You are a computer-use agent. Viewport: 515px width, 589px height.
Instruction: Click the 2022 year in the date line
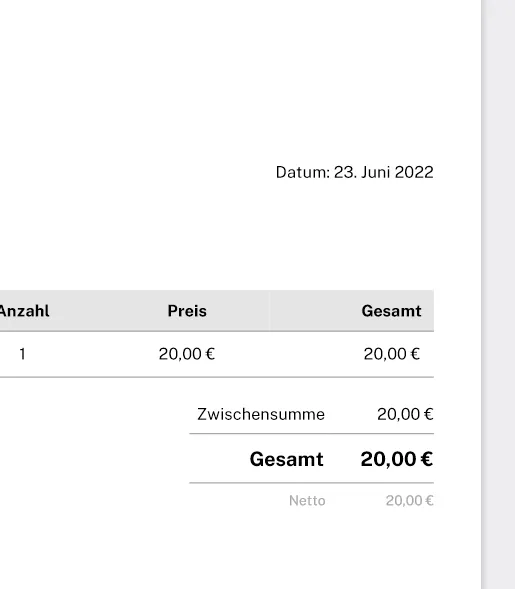pyautogui.click(x=414, y=172)
